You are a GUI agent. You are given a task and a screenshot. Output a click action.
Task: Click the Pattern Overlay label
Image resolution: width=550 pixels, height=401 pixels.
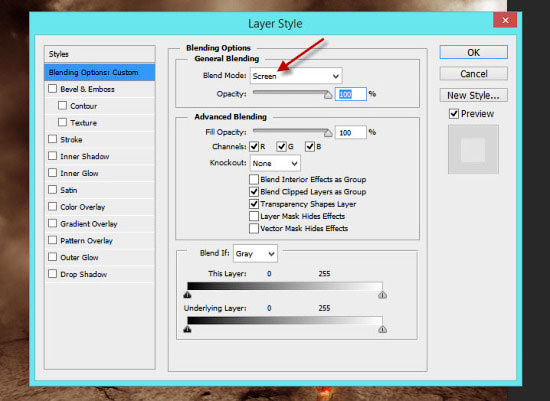pyautogui.click(x=86, y=240)
